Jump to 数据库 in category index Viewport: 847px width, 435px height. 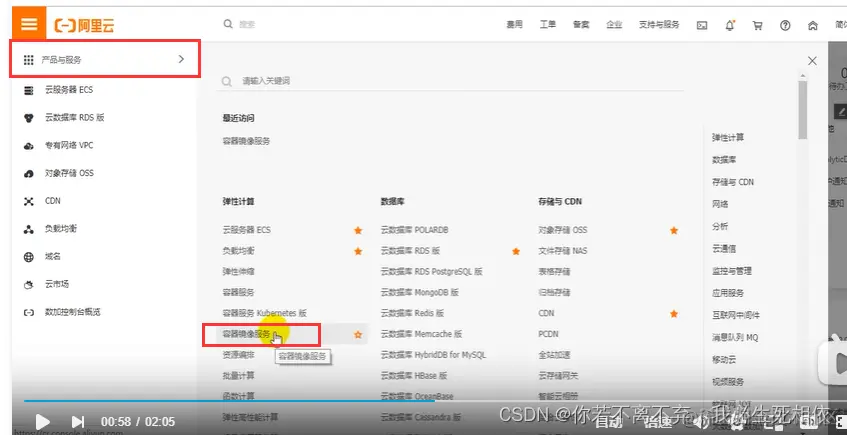tap(724, 160)
